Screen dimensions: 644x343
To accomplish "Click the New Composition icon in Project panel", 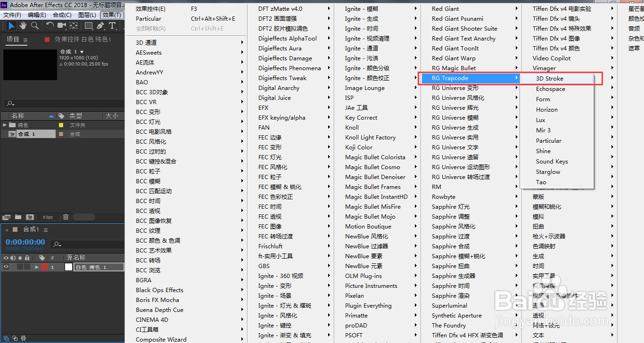I will pos(30,217).
